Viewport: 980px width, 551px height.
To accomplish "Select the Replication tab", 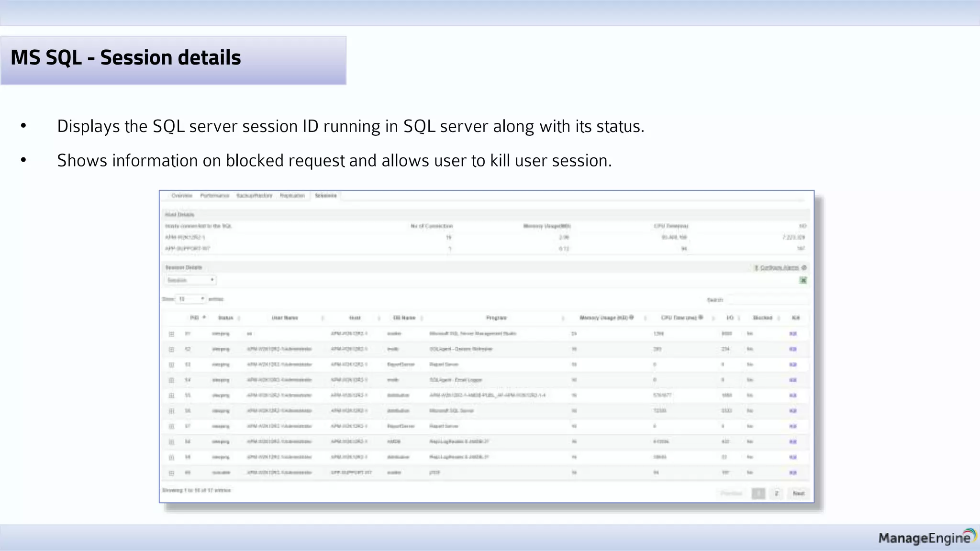I will click(292, 196).
